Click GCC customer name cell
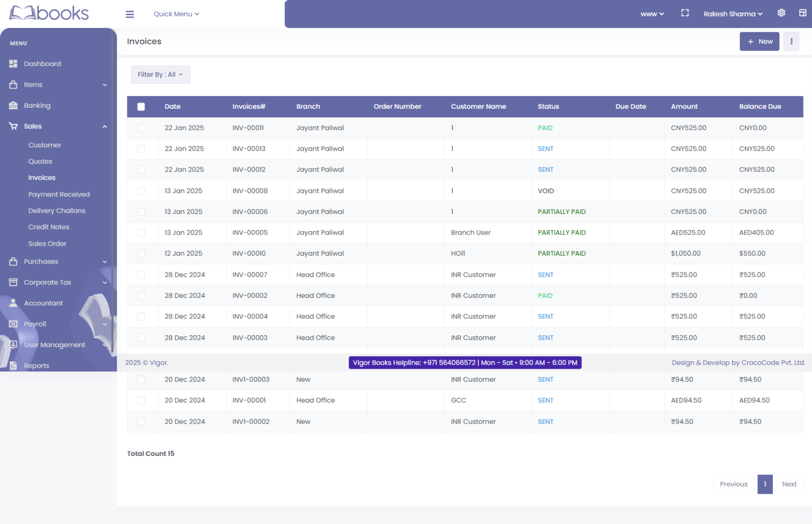Viewport: 812px width, 524px height. [x=459, y=400]
